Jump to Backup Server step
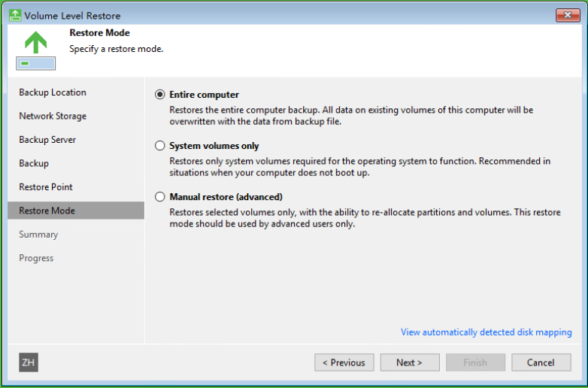This screenshot has width=588, height=388. 47,139
